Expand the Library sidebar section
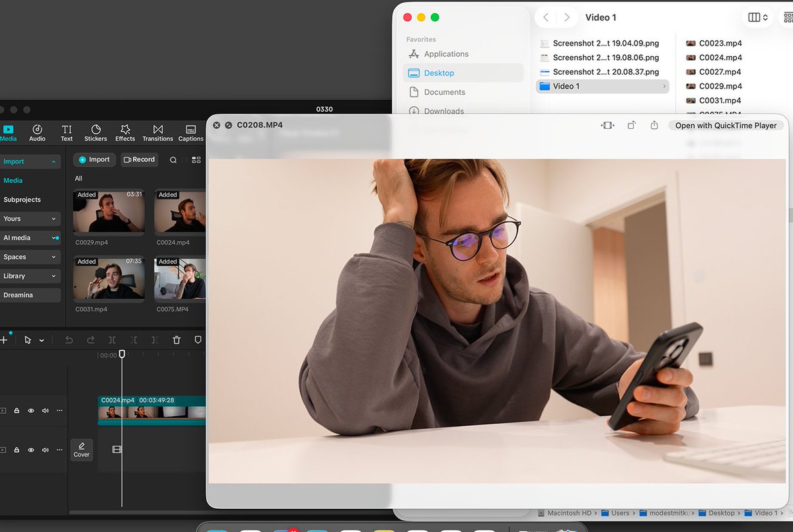This screenshot has width=793, height=532. [x=30, y=276]
